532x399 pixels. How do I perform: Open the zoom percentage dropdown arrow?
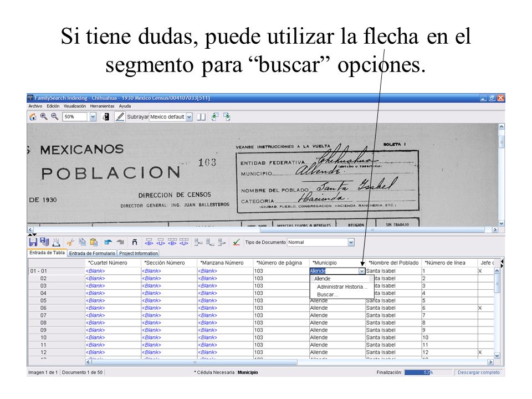coord(93,117)
